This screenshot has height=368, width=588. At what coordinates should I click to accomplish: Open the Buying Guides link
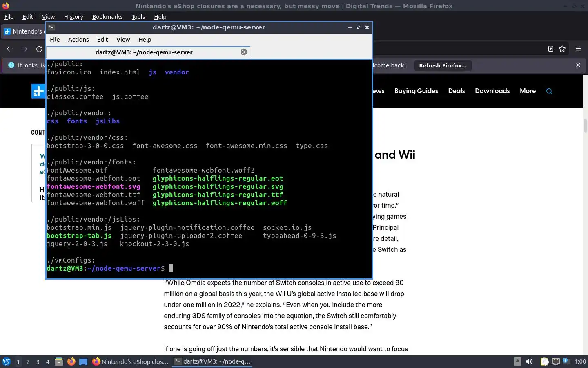pos(416,91)
